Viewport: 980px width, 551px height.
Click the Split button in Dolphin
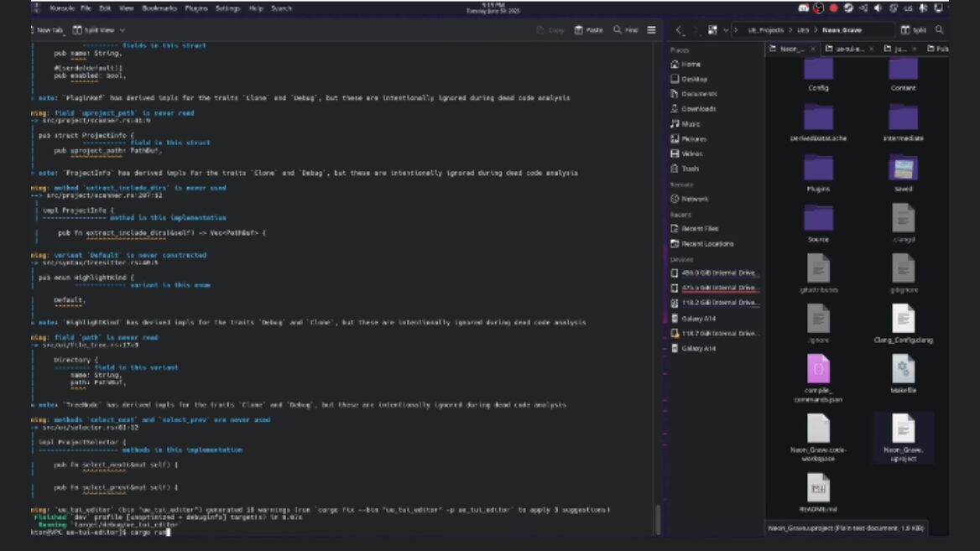point(913,30)
